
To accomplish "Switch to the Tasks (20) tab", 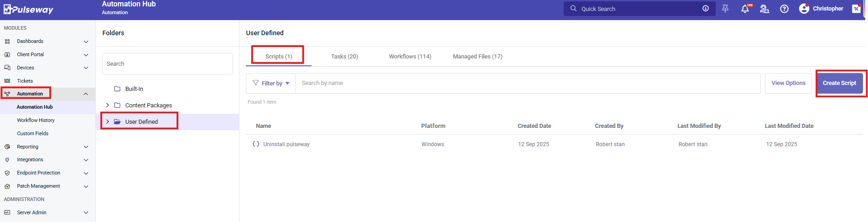I will [344, 57].
